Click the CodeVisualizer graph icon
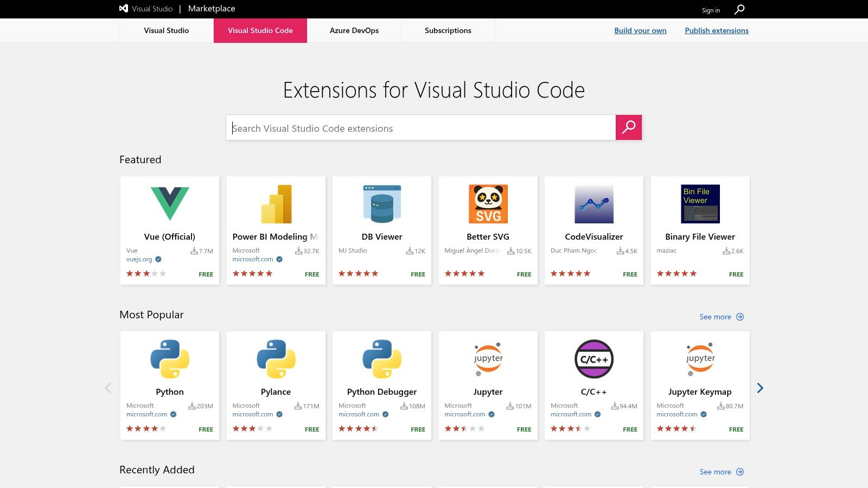 (x=593, y=204)
